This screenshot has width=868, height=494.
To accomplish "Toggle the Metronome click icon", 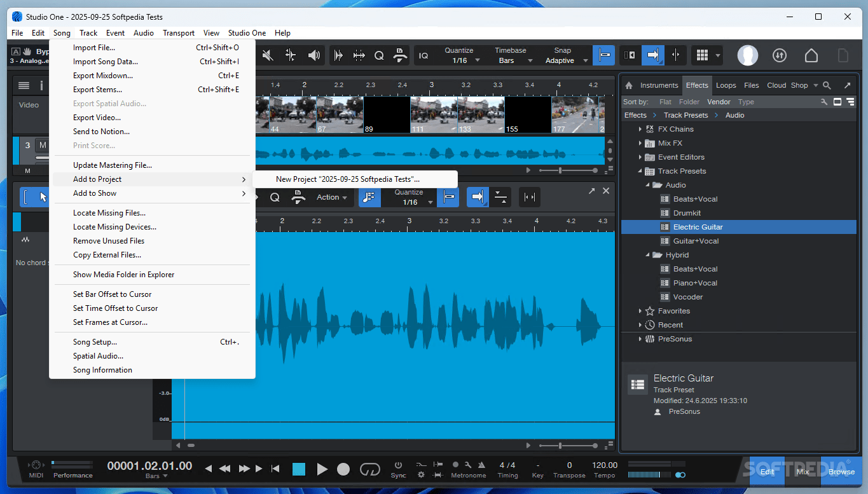I will tap(482, 465).
